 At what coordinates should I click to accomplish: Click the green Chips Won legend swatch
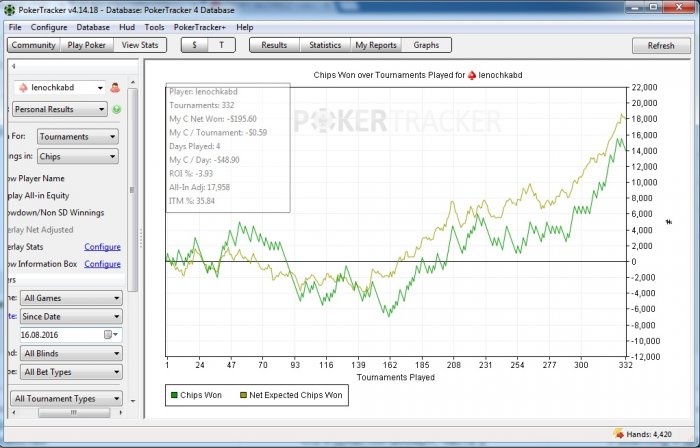(174, 395)
